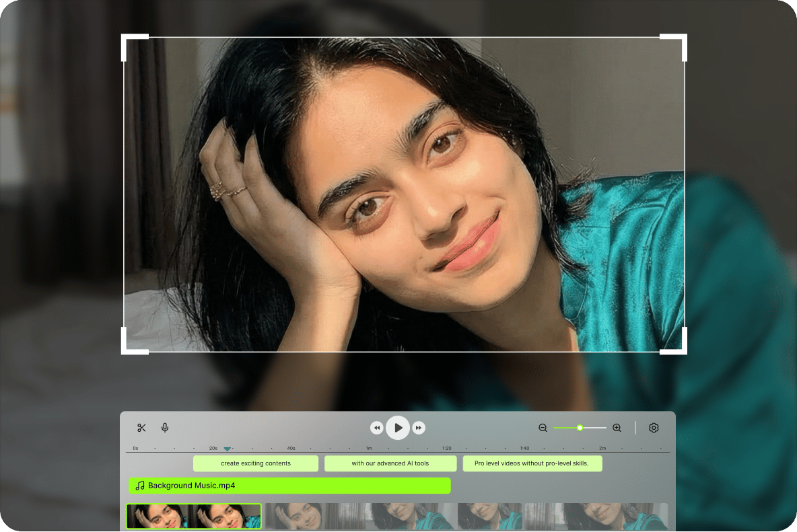Image resolution: width=797 pixels, height=532 pixels.
Task: Zoom in the timeline with the plus magnifier
Action: coord(617,428)
